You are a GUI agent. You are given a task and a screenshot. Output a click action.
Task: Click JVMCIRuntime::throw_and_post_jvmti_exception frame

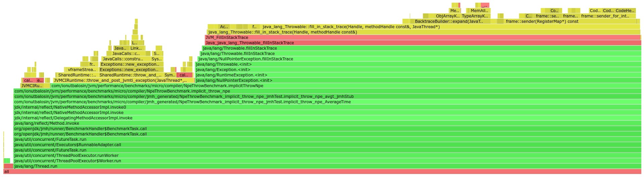pyautogui.click(x=124, y=80)
